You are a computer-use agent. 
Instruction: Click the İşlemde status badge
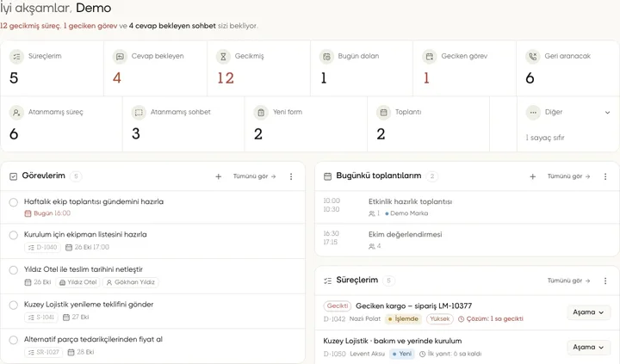[403, 319]
